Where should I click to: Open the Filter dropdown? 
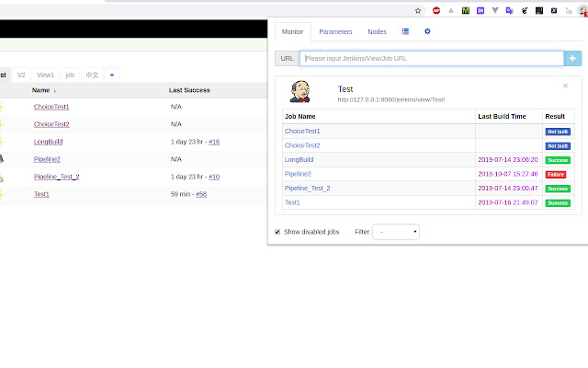[396, 232]
